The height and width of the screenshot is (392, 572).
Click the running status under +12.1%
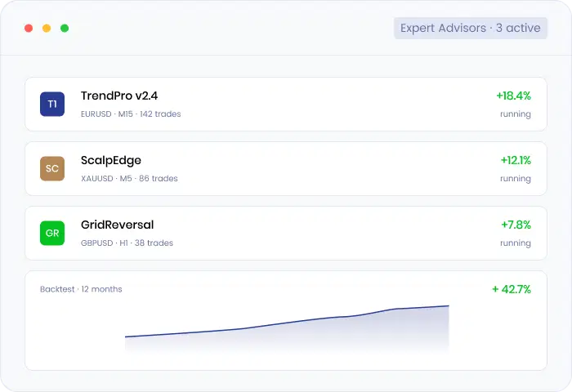point(516,179)
